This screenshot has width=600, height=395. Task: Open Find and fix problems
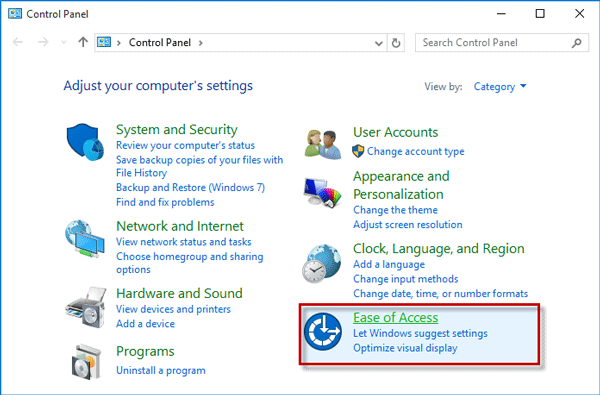click(x=165, y=202)
